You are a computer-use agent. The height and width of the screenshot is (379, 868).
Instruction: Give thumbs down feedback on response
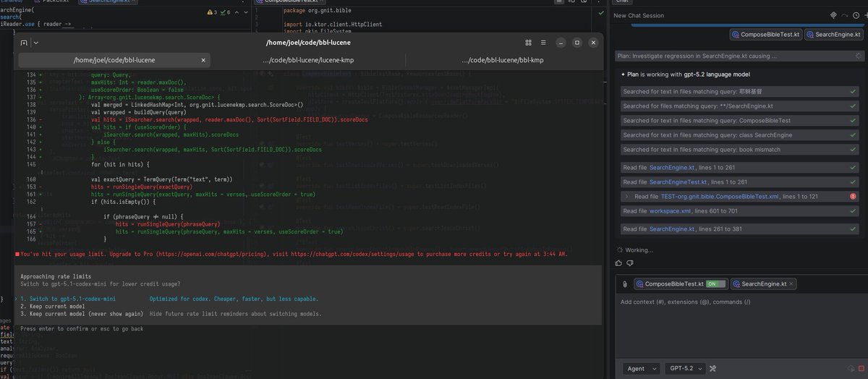pyautogui.click(x=631, y=263)
